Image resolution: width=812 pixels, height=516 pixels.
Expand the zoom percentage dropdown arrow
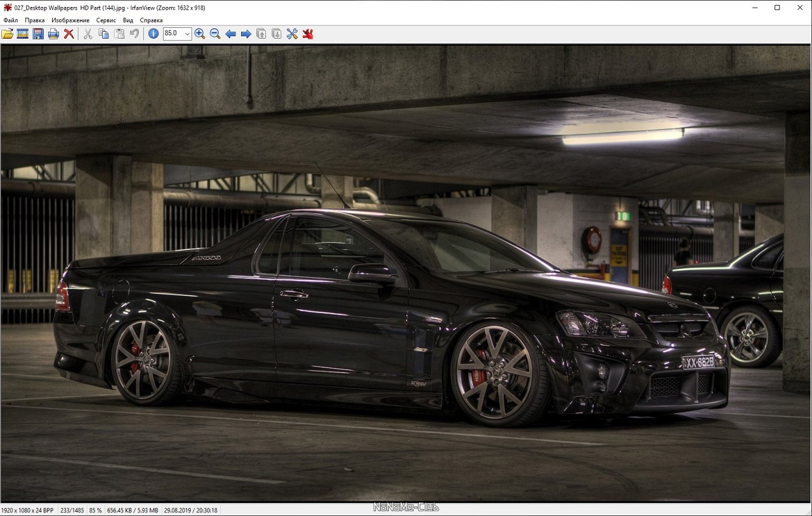pyautogui.click(x=187, y=34)
